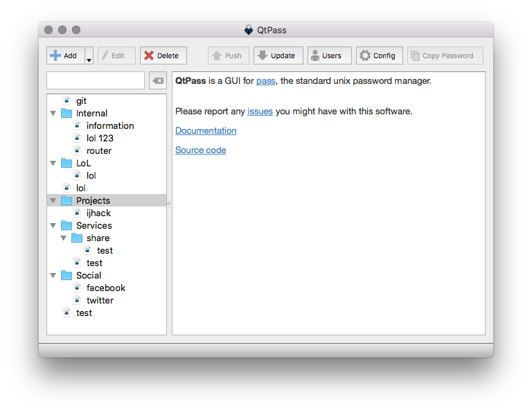The width and height of the screenshot is (532, 413).
Task: Click the splitter handle between the panels
Action: 169,204
